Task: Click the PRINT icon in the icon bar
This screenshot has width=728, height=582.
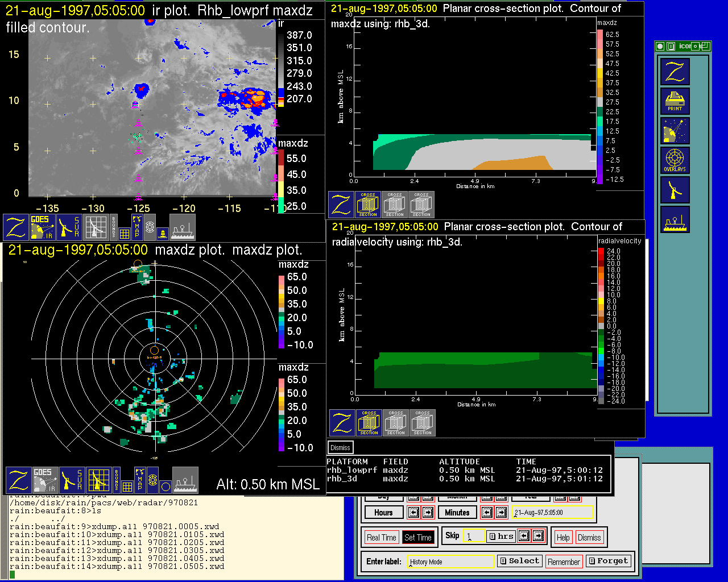Action: coord(675,101)
